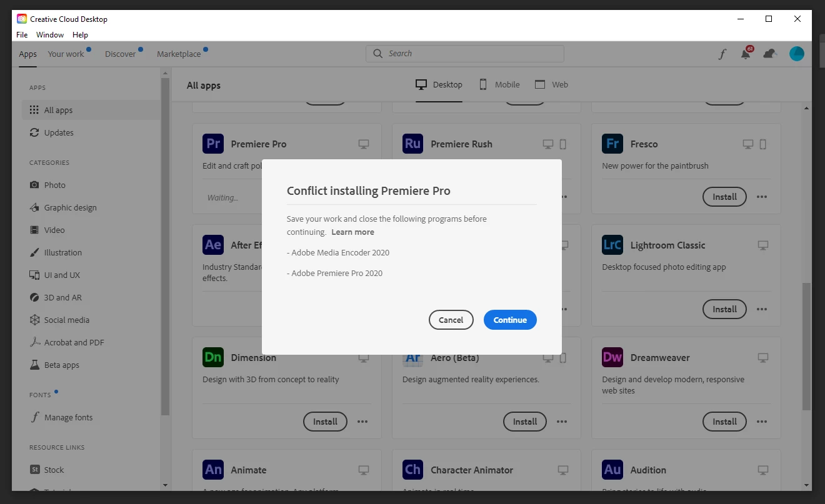
Task: Switch to the Marketplace tab
Action: (179, 54)
